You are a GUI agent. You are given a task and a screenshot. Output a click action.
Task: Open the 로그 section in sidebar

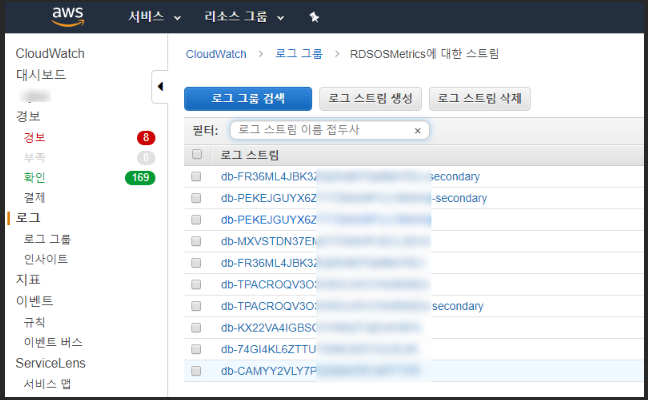(x=28, y=218)
